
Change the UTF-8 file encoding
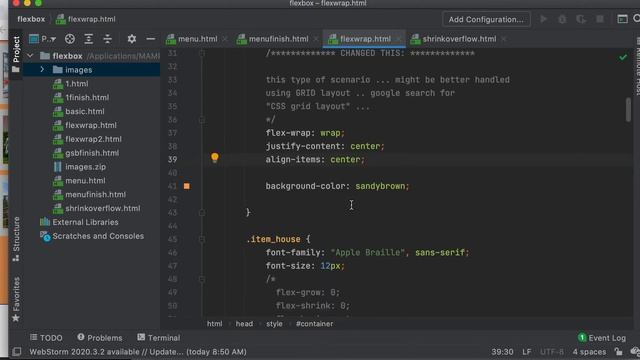pos(552,352)
